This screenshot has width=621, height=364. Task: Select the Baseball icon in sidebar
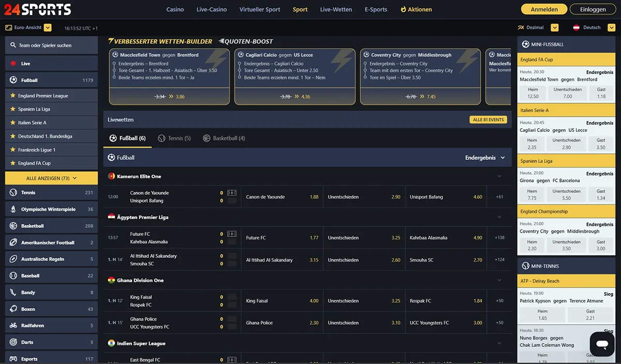tap(13, 276)
